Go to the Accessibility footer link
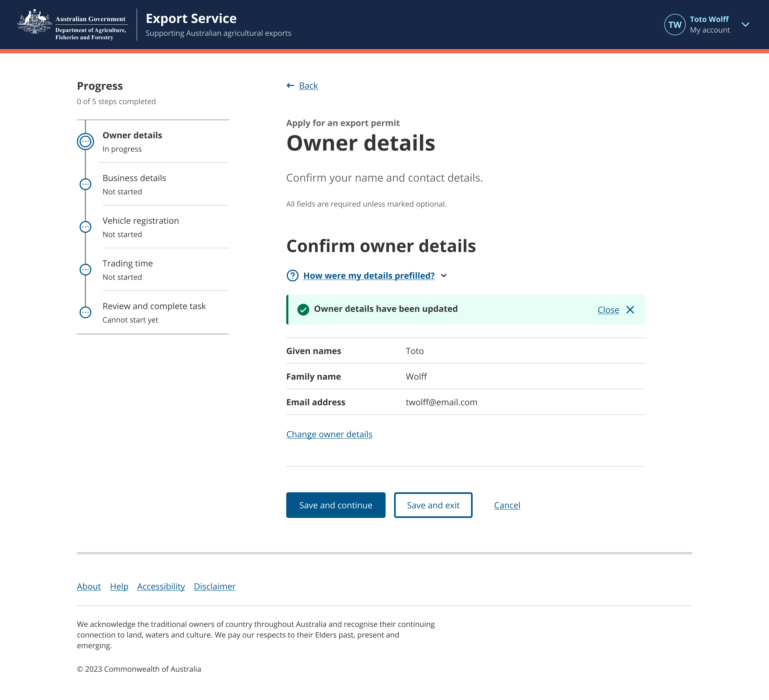The height and width of the screenshot is (700, 769). (161, 586)
